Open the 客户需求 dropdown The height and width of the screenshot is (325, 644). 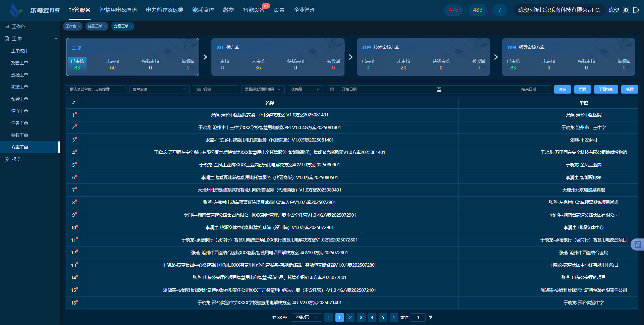(159, 90)
